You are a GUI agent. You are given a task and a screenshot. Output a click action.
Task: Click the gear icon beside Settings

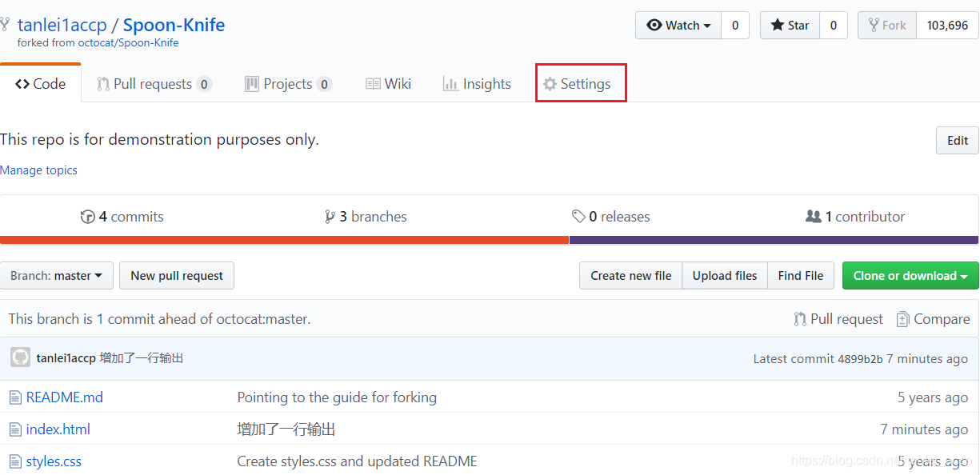(550, 84)
